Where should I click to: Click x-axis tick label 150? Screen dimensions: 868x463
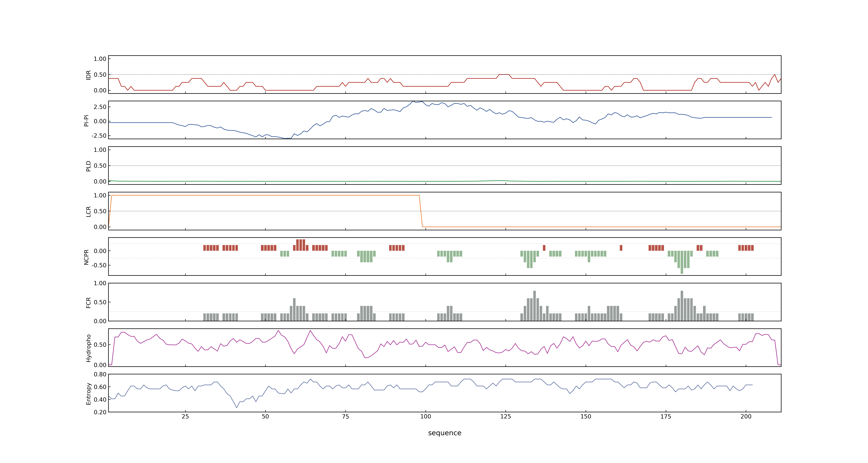[586, 416]
